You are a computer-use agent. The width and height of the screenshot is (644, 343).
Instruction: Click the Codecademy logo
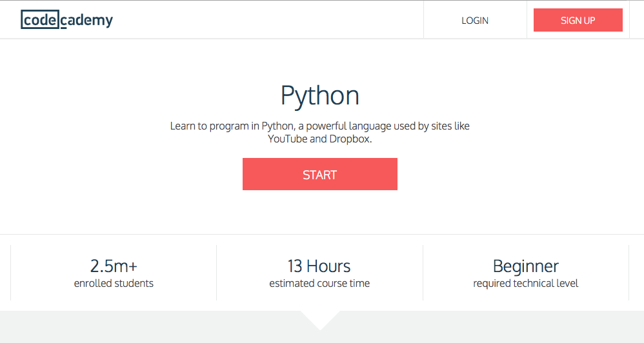pyautogui.click(x=67, y=20)
